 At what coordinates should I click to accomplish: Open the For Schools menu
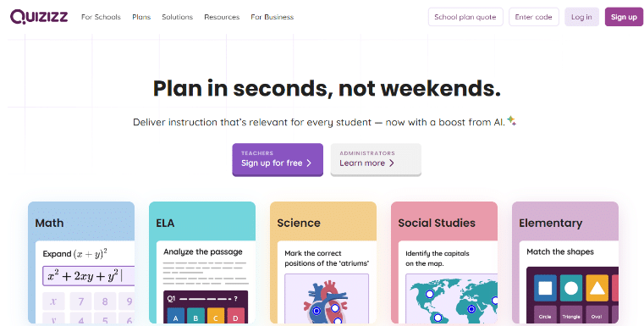click(101, 17)
